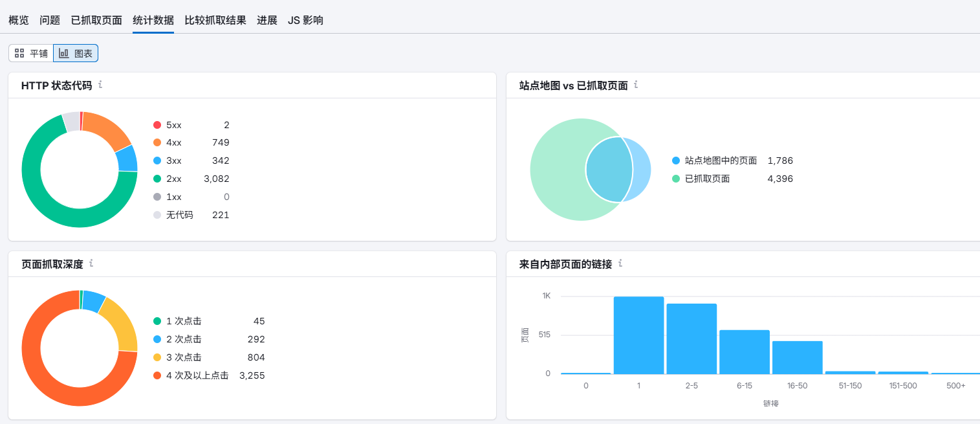Click info icon beside 页面抓取深度
The height and width of the screenshot is (424, 980).
pyautogui.click(x=91, y=263)
